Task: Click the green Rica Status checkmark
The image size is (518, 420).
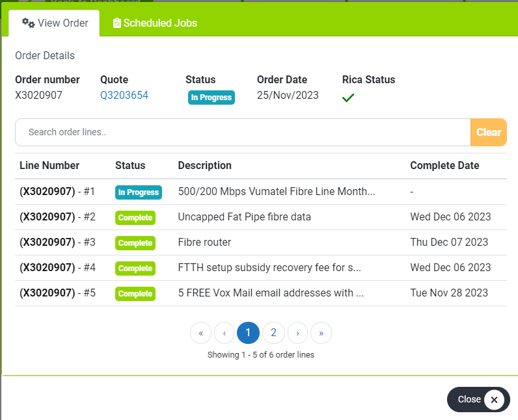Action: coord(348,98)
